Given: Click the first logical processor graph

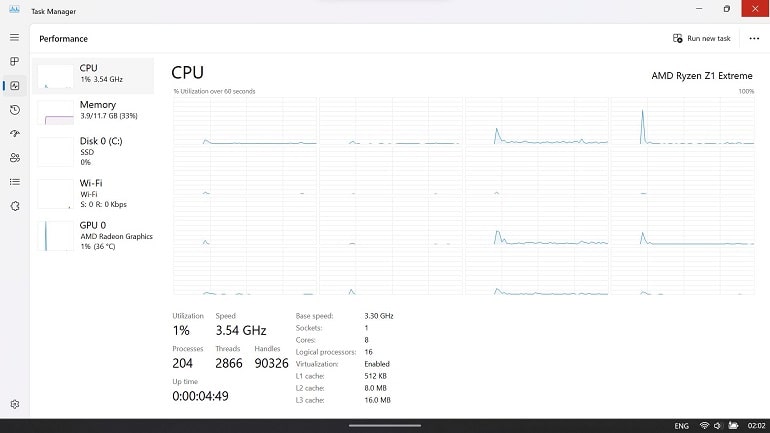Looking at the screenshot, I should click(x=245, y=121).
